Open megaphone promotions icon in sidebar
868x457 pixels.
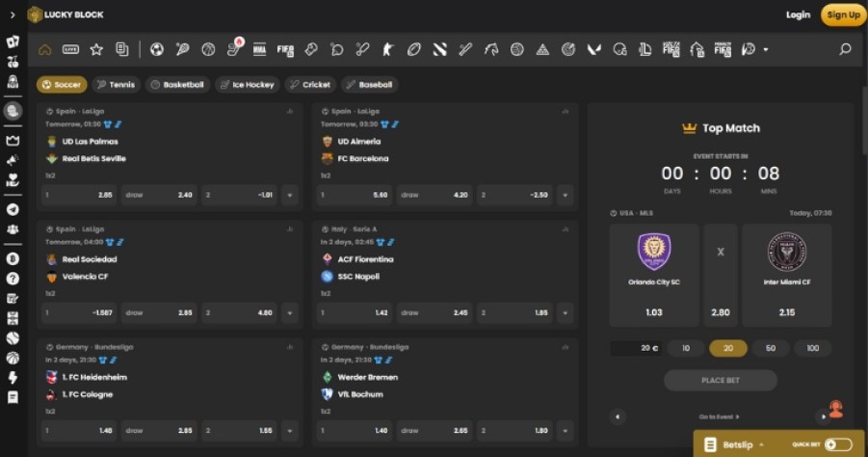13,160
